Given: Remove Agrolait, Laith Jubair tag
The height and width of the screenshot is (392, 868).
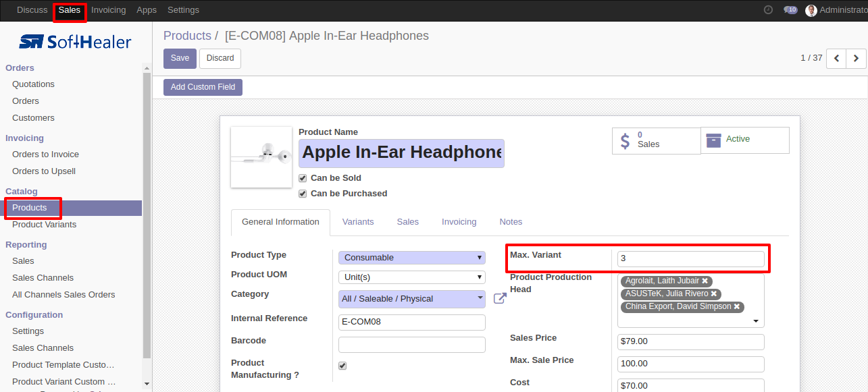Looking at the screenshot, I should (x=705, y=281).
